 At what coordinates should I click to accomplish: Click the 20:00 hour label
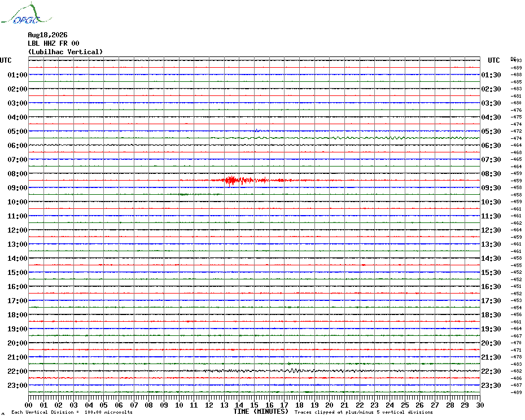[x=17, y=343]
